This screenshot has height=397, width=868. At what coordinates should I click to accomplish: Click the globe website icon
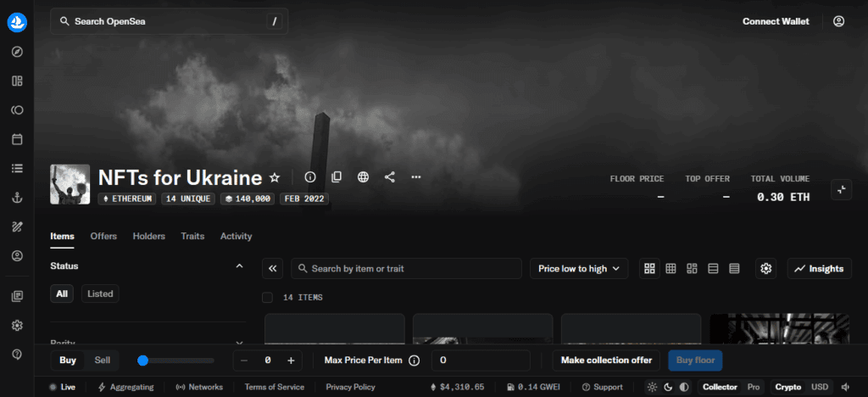(x=364, y=177)
